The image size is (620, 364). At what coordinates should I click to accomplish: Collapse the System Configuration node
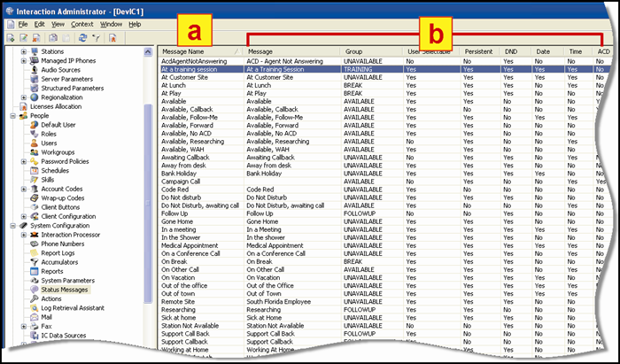pos(12,226)
